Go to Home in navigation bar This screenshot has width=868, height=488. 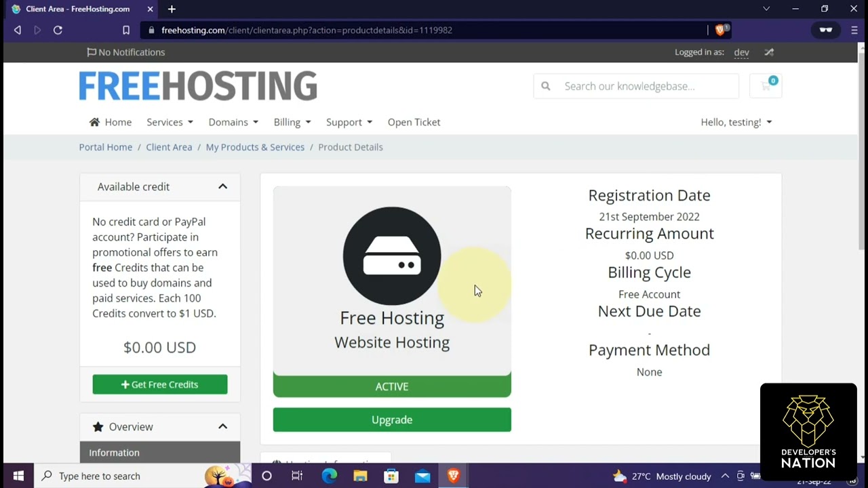[x=111, y=122]
